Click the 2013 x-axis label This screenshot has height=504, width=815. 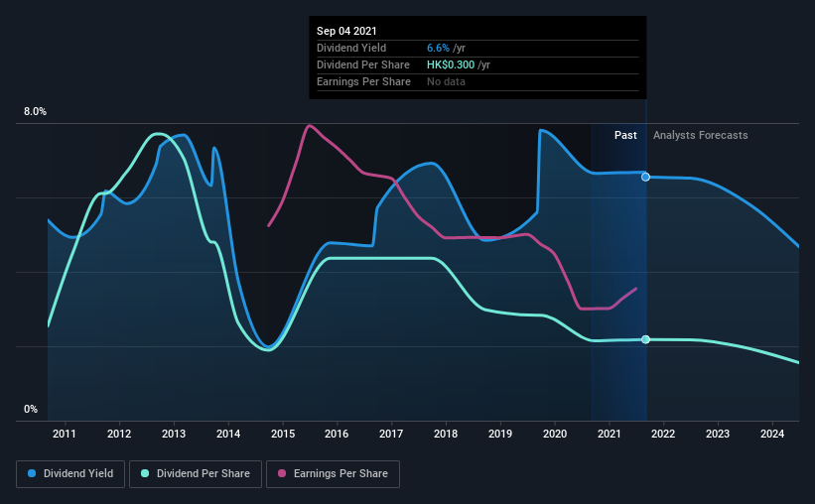(174, 434)
